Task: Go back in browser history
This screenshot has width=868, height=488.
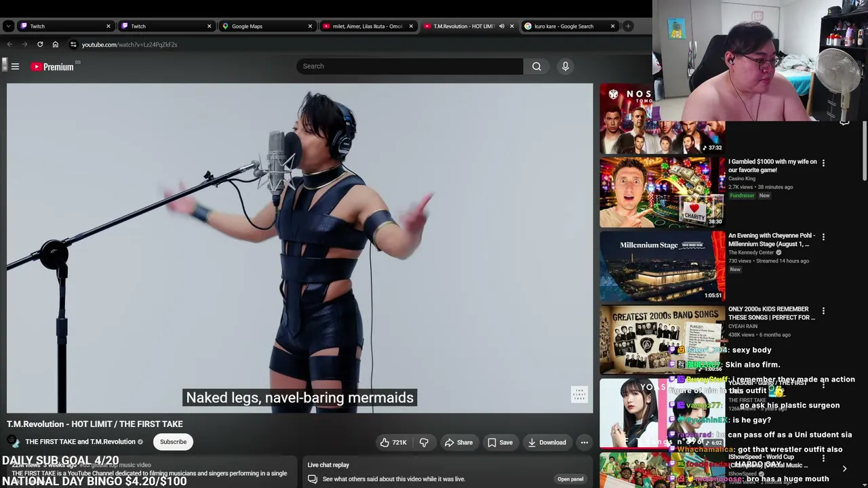Action: tap(9, 45)
